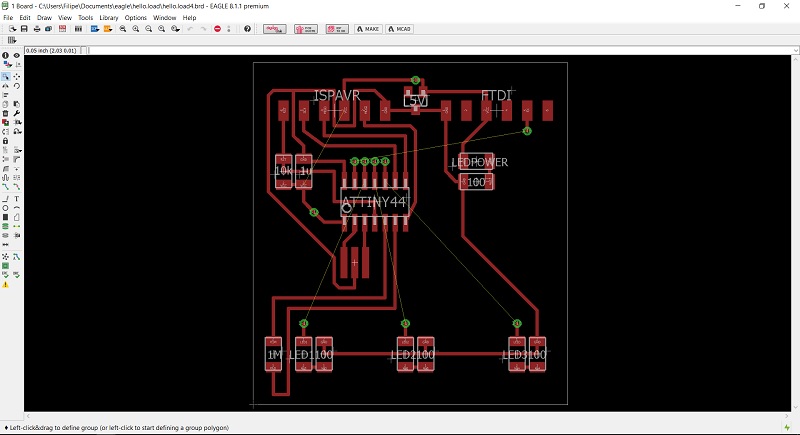
Task: Click the MAKE button
Action: click(x=368, y=29)
